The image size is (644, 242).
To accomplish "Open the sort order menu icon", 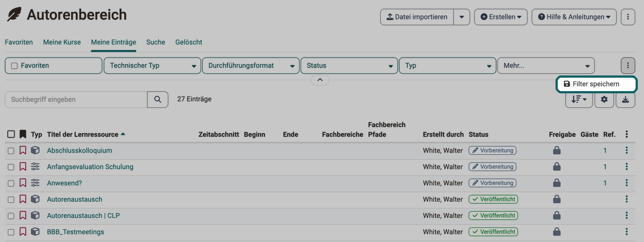I will point(578,99).
